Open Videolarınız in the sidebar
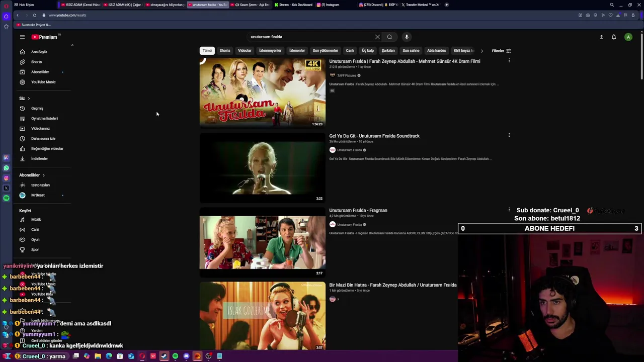The image size is (644, 362). [40, 128]
